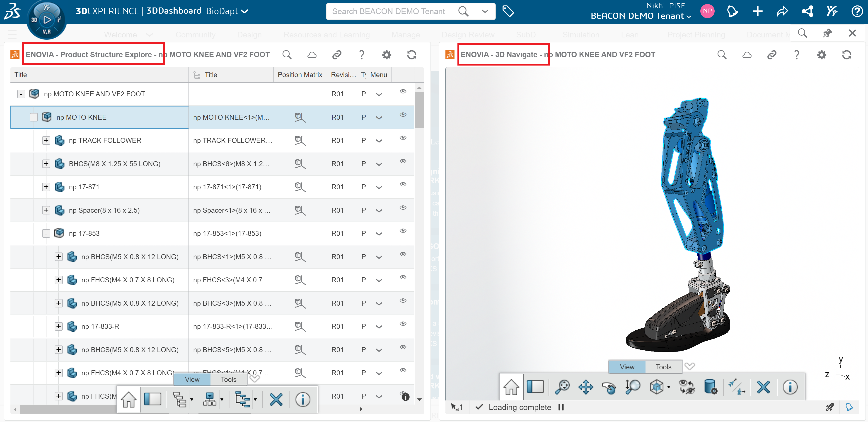Toggle visibility eye for np MOTO KNEE row

[x=403, y=114]
